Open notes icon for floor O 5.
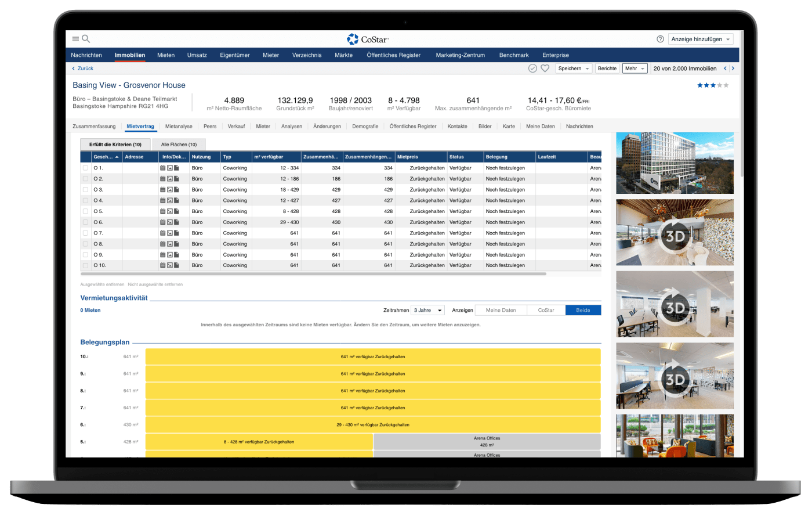The height and width of the screenshot is (519, 812). click(x=163, y=211)
